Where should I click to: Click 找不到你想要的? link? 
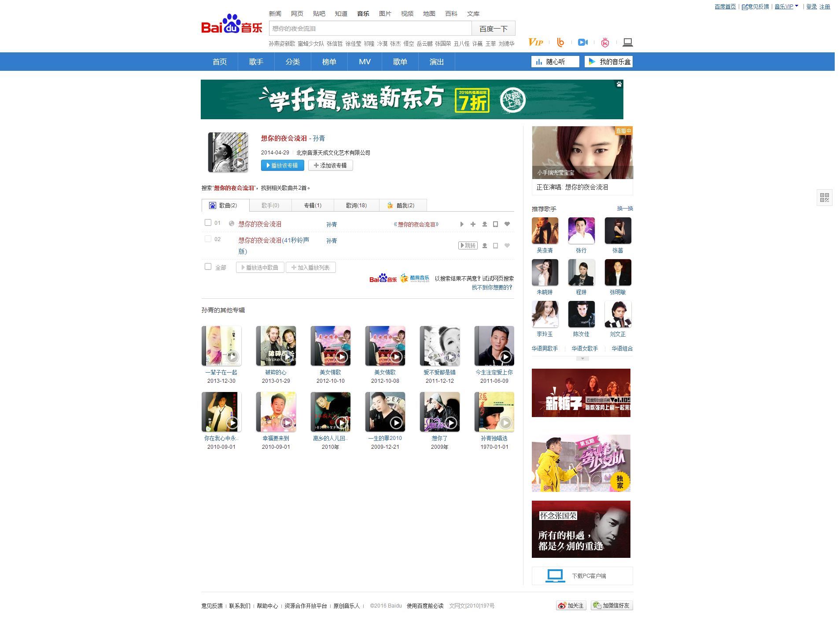[492, 287]
